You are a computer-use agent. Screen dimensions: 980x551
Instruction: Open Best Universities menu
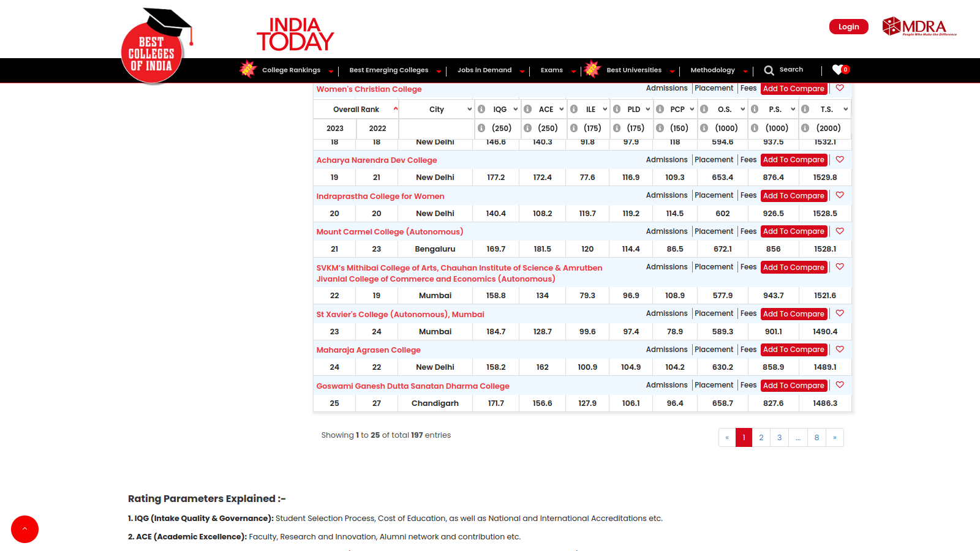[x=634, y=70]
